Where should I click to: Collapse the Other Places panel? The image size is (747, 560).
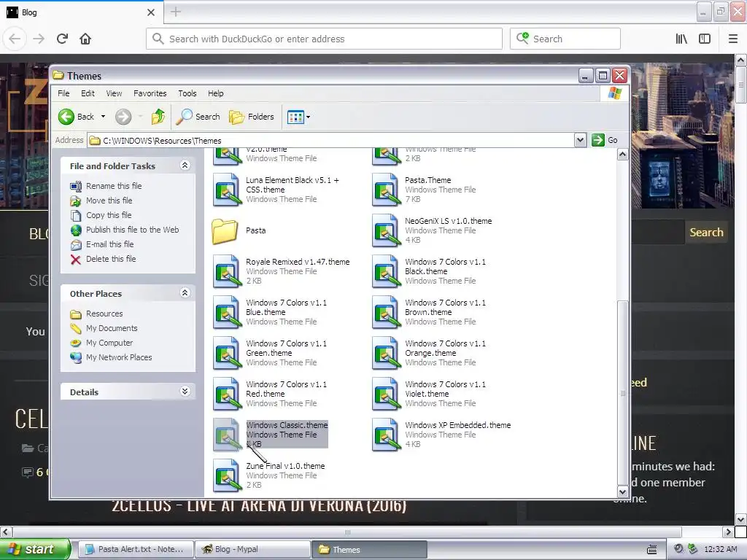(185, 293)
